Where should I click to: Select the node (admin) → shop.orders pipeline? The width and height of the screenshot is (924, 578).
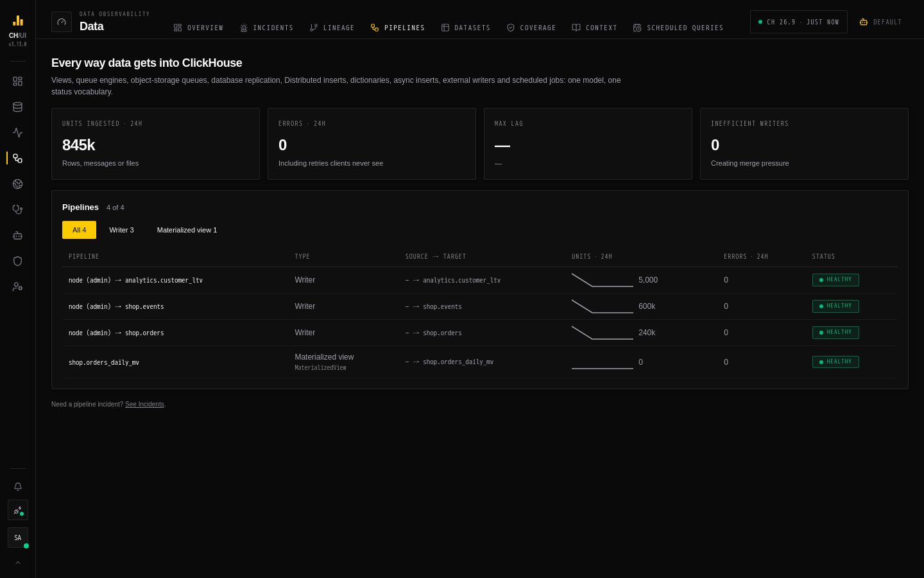pyautogui.click(x=116, y=333)
